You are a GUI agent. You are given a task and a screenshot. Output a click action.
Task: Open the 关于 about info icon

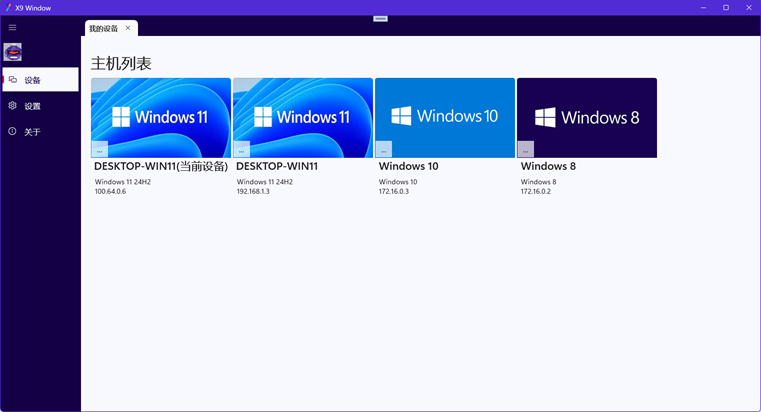pyautogui.click(x=13, y=132)
